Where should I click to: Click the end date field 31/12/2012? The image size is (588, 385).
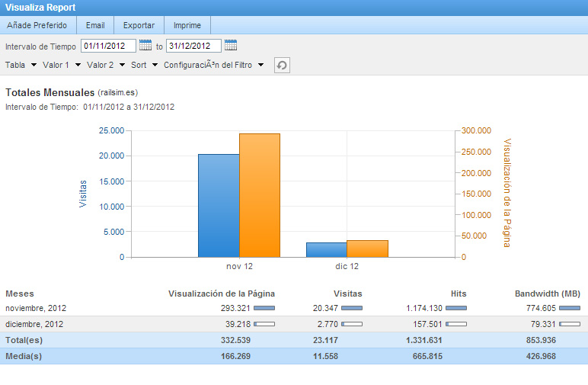[x=193, y=46]
